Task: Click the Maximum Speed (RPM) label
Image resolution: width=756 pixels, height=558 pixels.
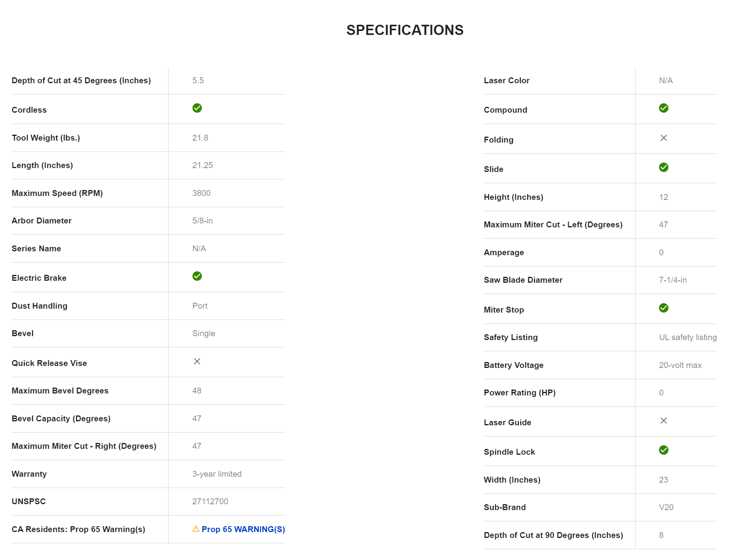Action: click(x=57, y=193)
